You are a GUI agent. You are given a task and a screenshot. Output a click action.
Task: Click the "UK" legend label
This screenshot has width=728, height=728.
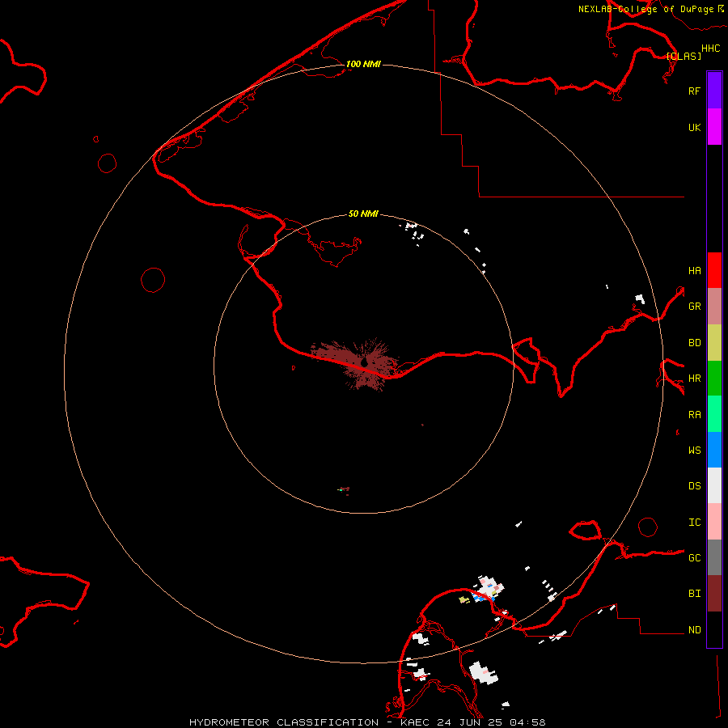[695, 127]
